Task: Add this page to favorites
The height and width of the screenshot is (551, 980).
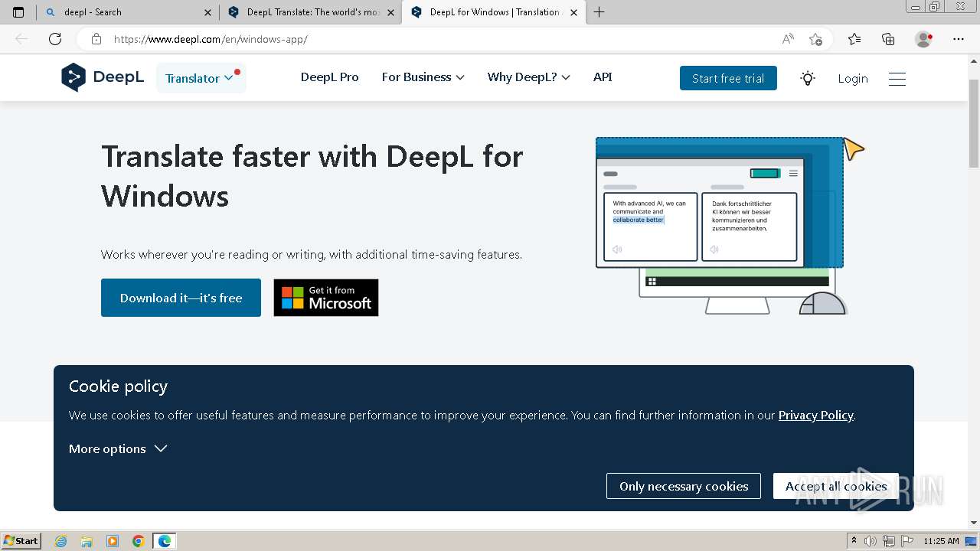Action: tap(815, 39)
